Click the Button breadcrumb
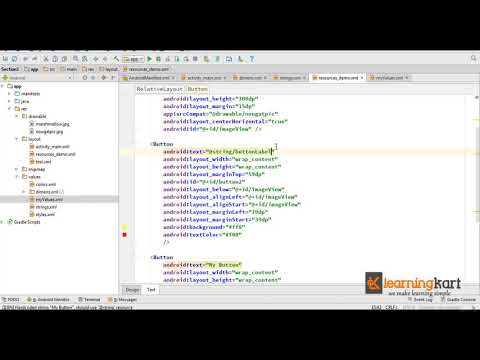 [197, 89]
